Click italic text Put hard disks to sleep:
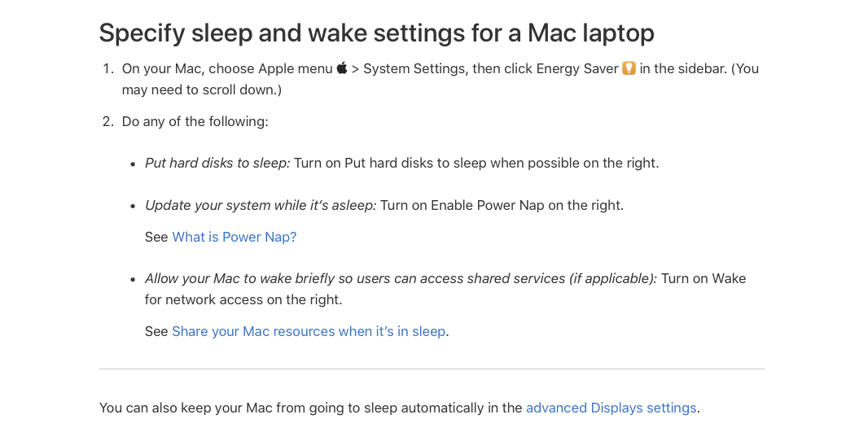The width and height of the screenshot is (868, 432). (x=217, y=164)
